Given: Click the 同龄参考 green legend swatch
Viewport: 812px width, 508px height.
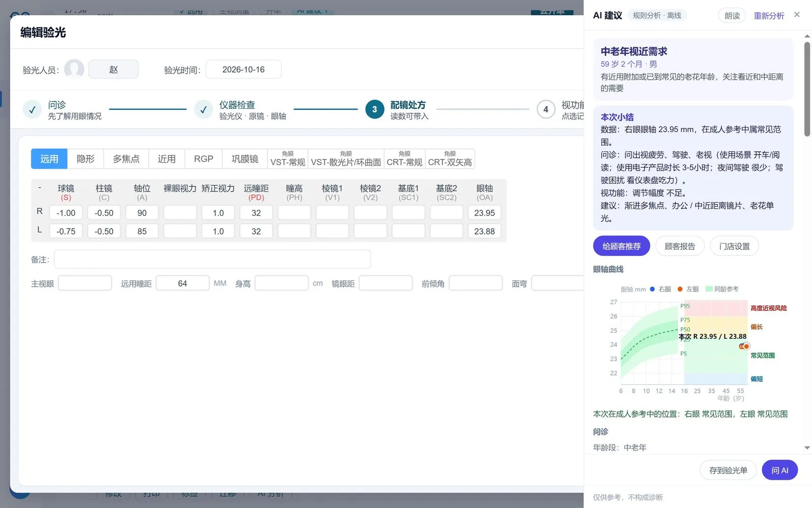Looking at the screenshot, I should pyautogui.click(x=709, y=289).
